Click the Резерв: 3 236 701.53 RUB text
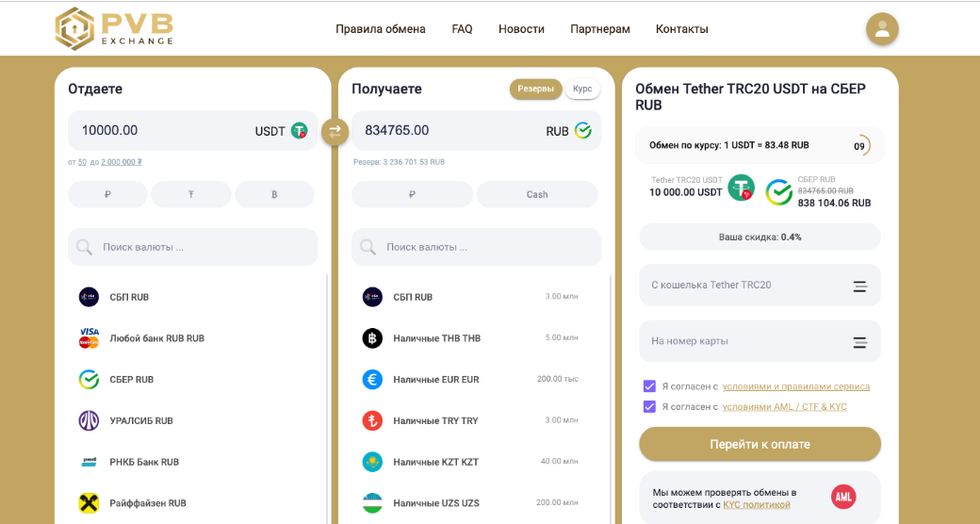 pyautogui.click(x=399, y=162)
